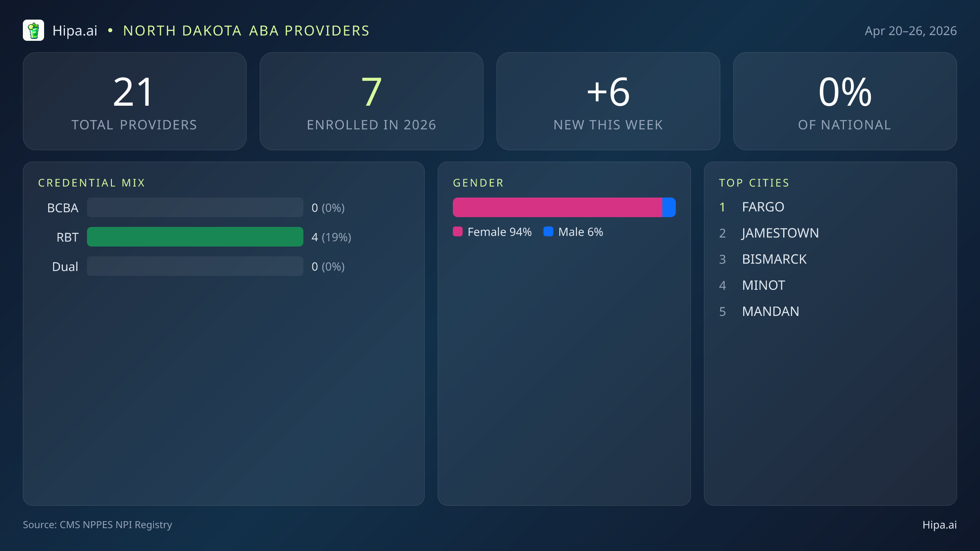Toggle the Dual credential bar

pyautogui.click(x=195, y=266)
